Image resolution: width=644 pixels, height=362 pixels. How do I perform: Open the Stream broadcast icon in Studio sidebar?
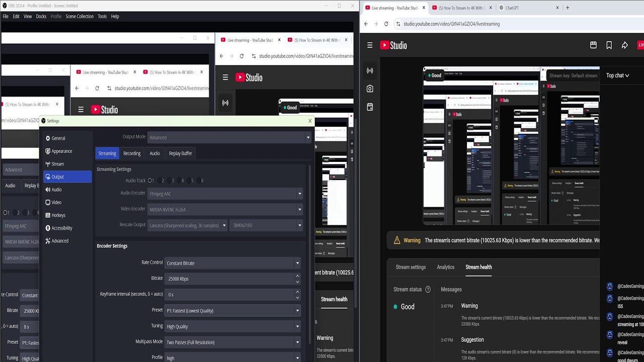(x=370, y=71)
